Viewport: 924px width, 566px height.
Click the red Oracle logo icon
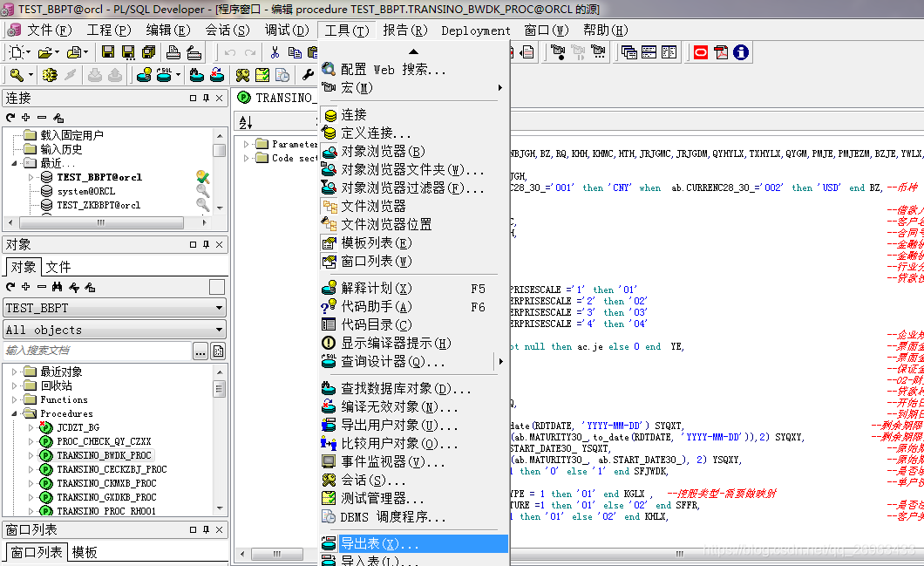point(701,52)
